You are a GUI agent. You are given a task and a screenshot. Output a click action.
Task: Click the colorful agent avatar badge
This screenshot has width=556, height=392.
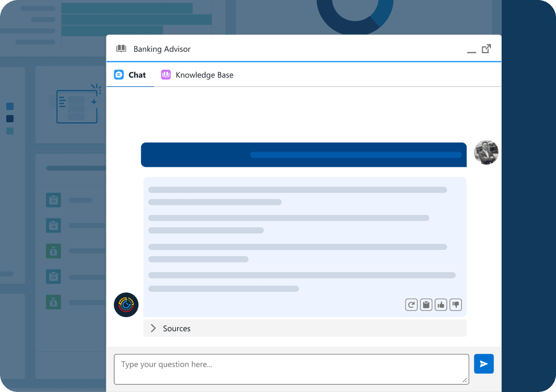126,305
